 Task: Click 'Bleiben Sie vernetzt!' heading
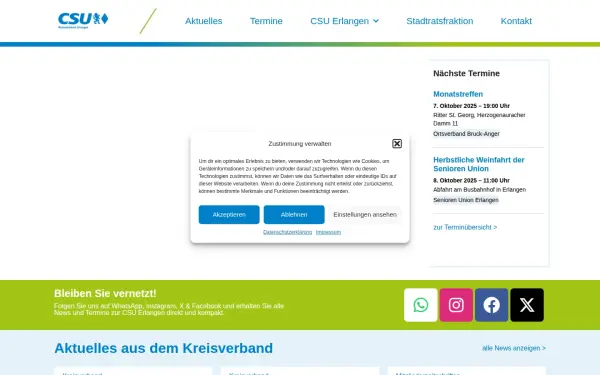(105, 293)
